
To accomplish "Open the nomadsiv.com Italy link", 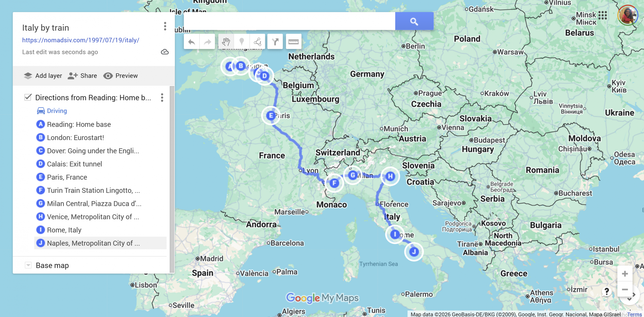I will tap(80, 40).
